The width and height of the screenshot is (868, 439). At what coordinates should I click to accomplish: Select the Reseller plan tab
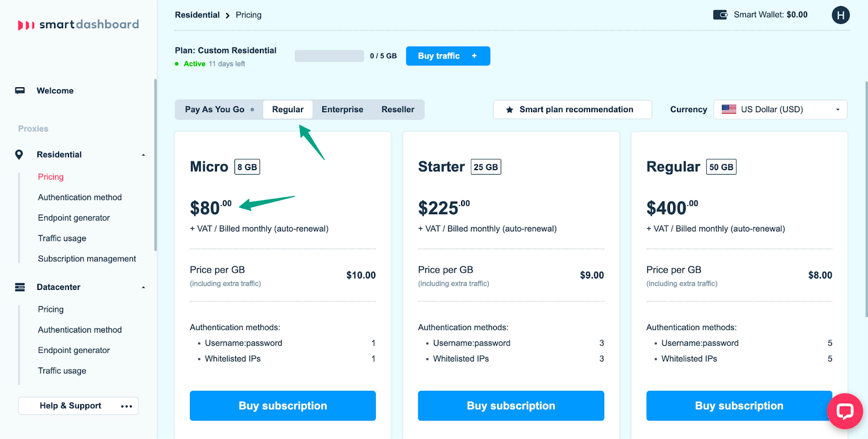[x=398, y=109]
